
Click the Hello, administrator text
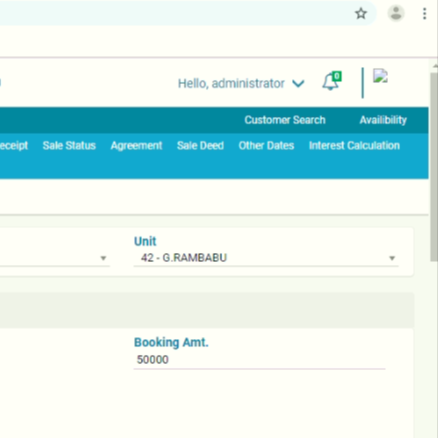pos(231,83)
